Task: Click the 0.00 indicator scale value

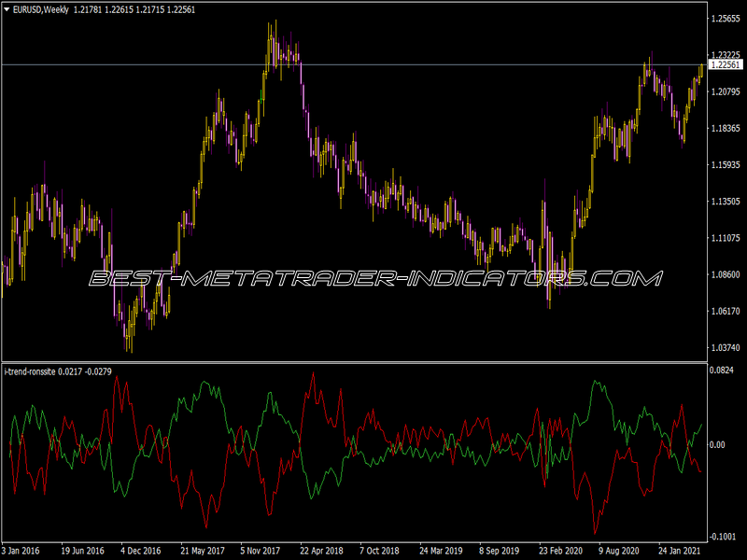Action: (x=717, y=445)
